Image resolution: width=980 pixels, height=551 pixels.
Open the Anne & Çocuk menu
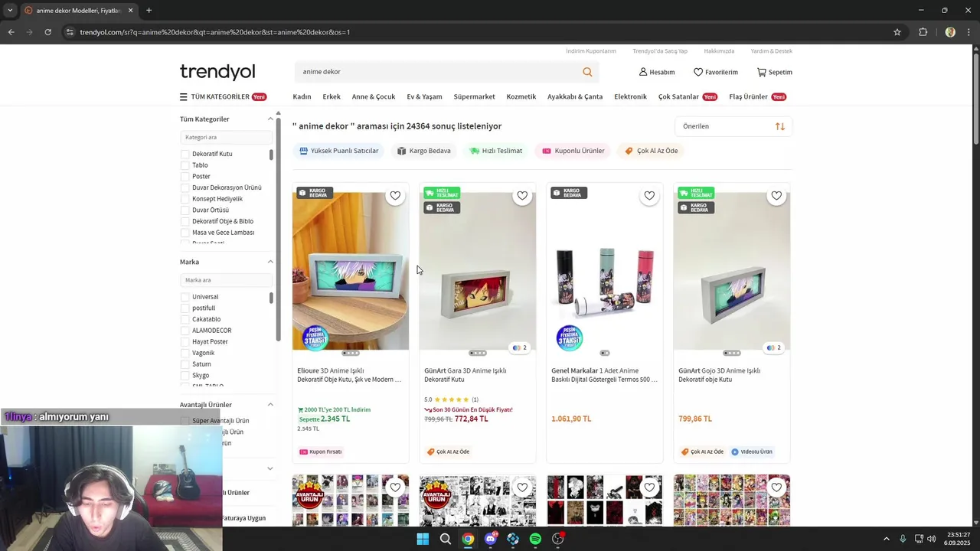(x=374, y=97)
